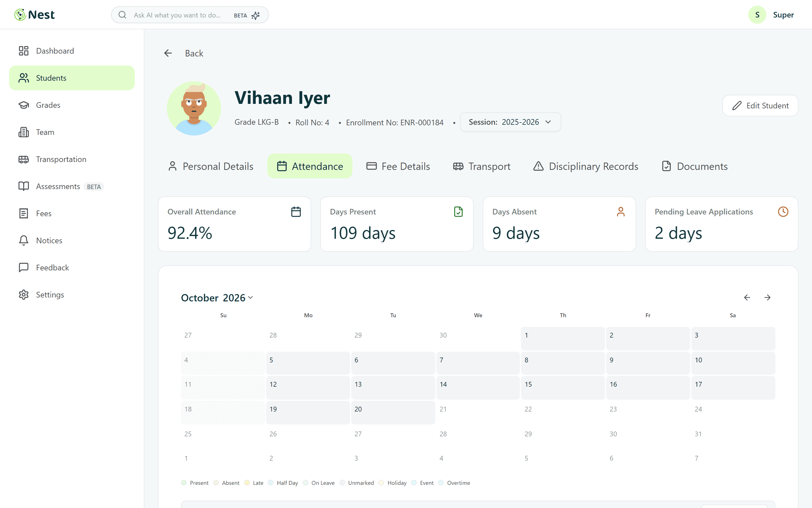812x508 pixels.
Task: Click the Back arrow icon
Action: coord(168,53)
